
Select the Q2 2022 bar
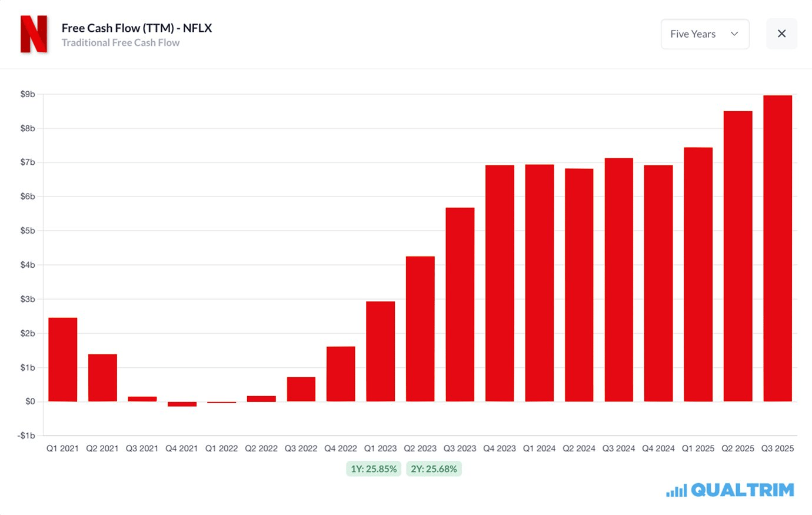(x=261, y=398)
